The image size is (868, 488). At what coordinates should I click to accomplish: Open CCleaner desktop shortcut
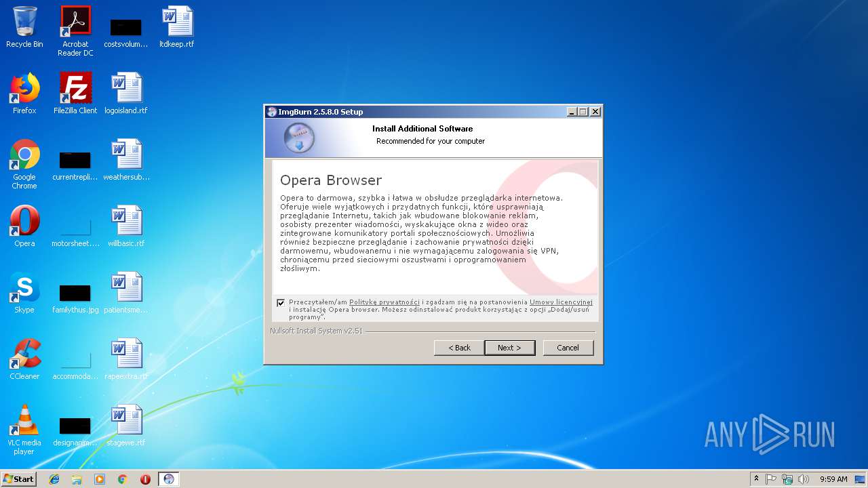click(24, 359)
